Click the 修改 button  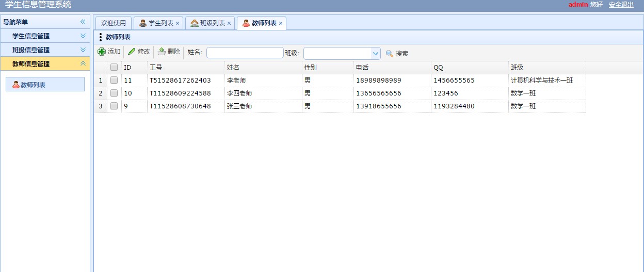point(139,52)
